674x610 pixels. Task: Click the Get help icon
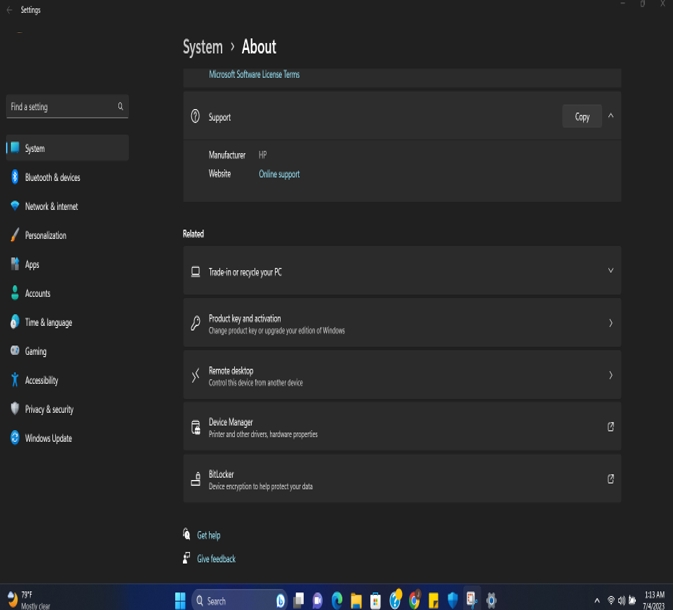187,534
